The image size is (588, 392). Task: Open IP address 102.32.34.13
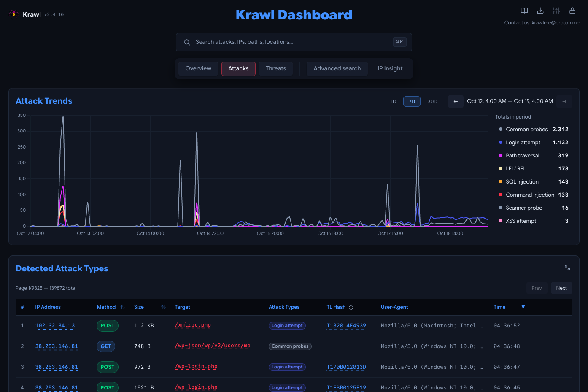tap(55, 326)
